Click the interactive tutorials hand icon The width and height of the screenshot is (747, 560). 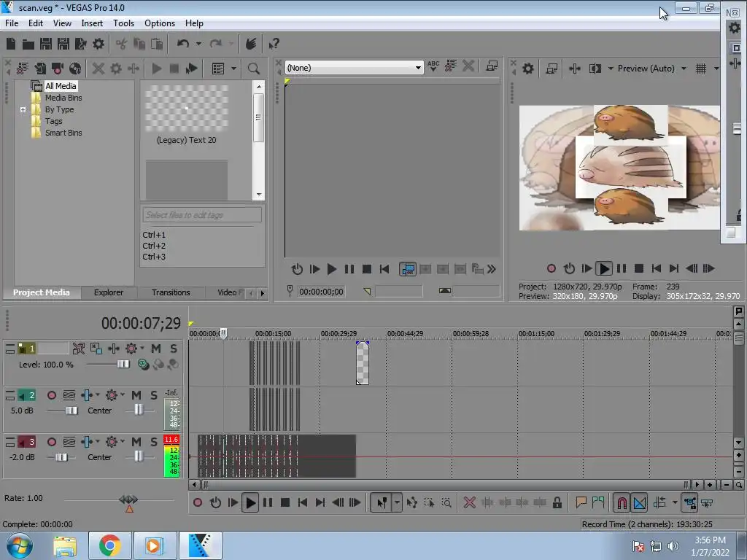pos(251,44)
